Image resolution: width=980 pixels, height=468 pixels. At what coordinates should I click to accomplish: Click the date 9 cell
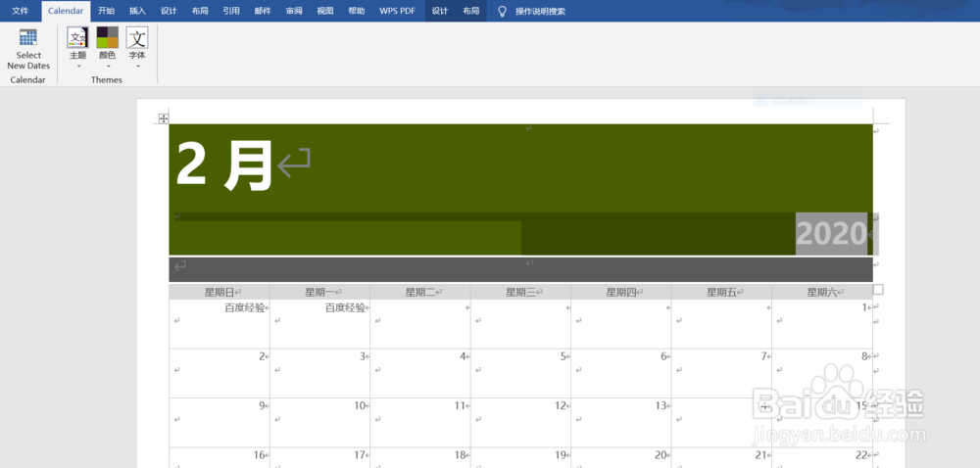tap(220, 422)
